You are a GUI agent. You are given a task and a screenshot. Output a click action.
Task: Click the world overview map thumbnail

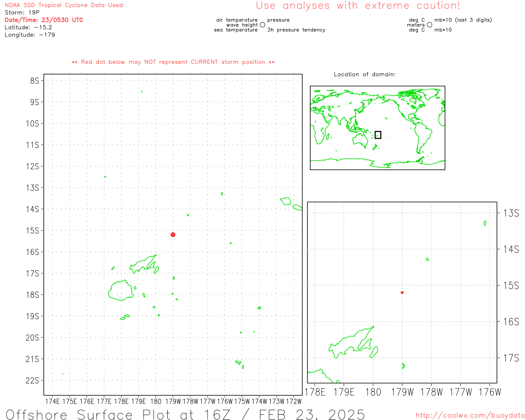pos(377,128)
